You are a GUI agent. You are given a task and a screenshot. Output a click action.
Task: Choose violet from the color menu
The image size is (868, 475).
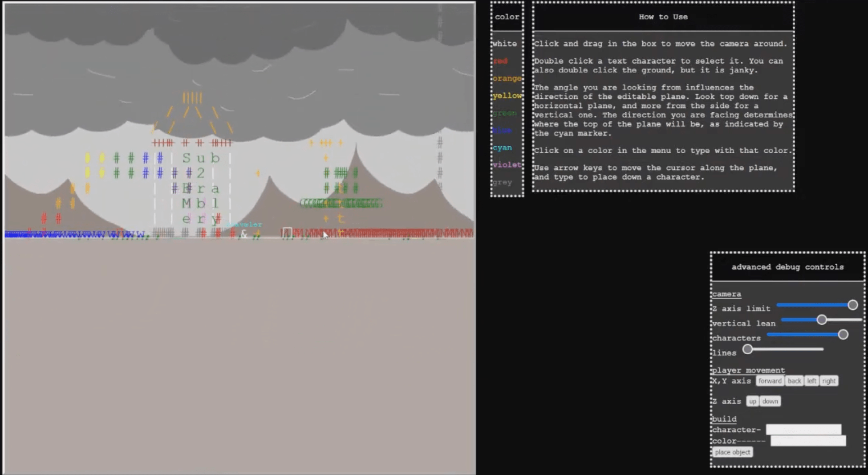(x=507, y=165)
